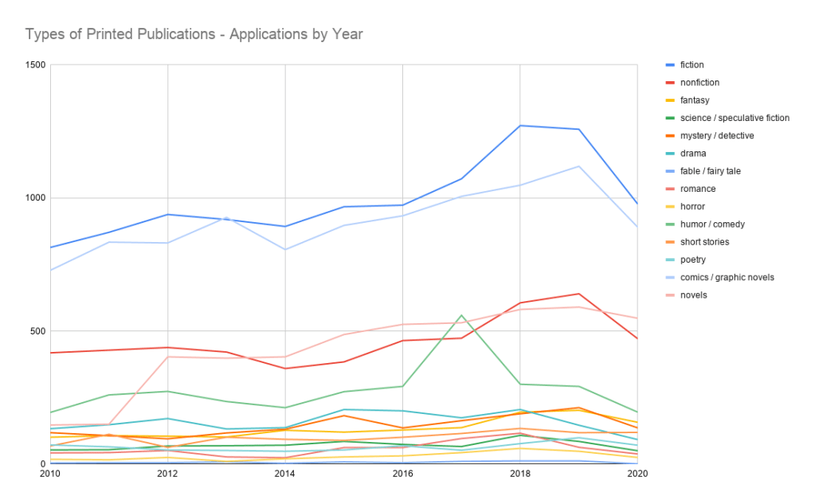Click the poetry legend label

693,260
